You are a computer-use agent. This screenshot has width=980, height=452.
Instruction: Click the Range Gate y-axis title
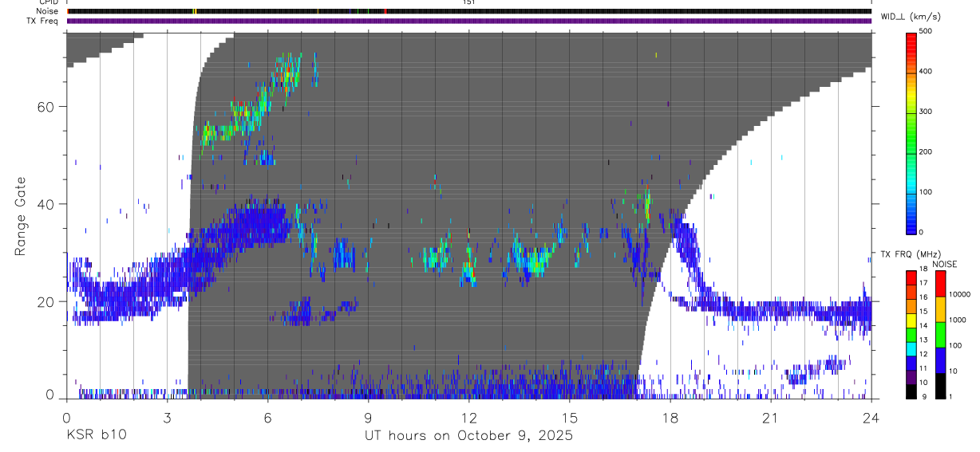21,216
